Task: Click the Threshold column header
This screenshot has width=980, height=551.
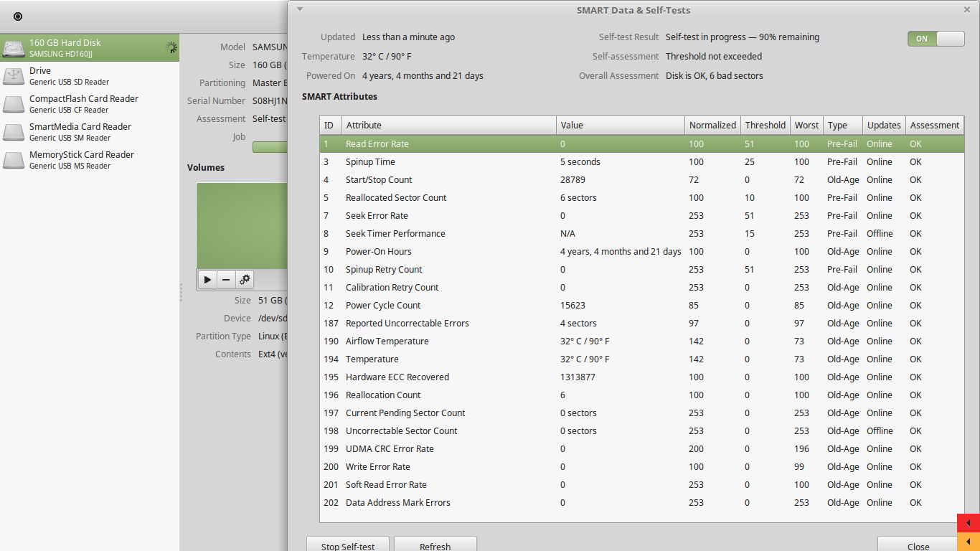Action: (x=765, y=125)
